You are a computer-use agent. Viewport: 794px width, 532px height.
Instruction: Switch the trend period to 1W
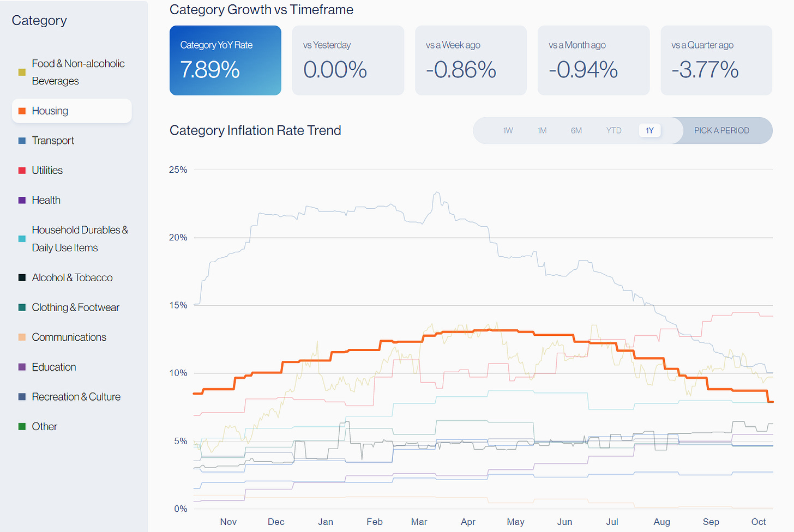coord(508,131)
